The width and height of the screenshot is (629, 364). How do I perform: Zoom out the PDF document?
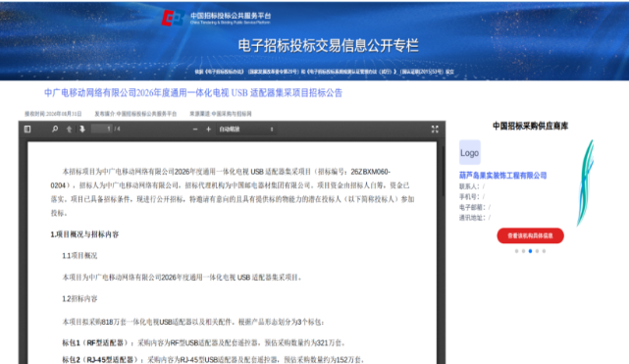pyautogui.click(x=195, y=130)
